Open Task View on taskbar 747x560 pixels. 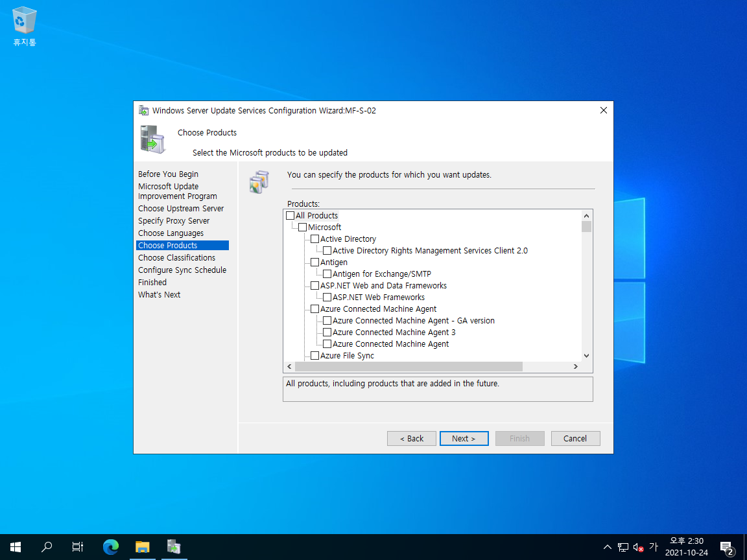78,546
